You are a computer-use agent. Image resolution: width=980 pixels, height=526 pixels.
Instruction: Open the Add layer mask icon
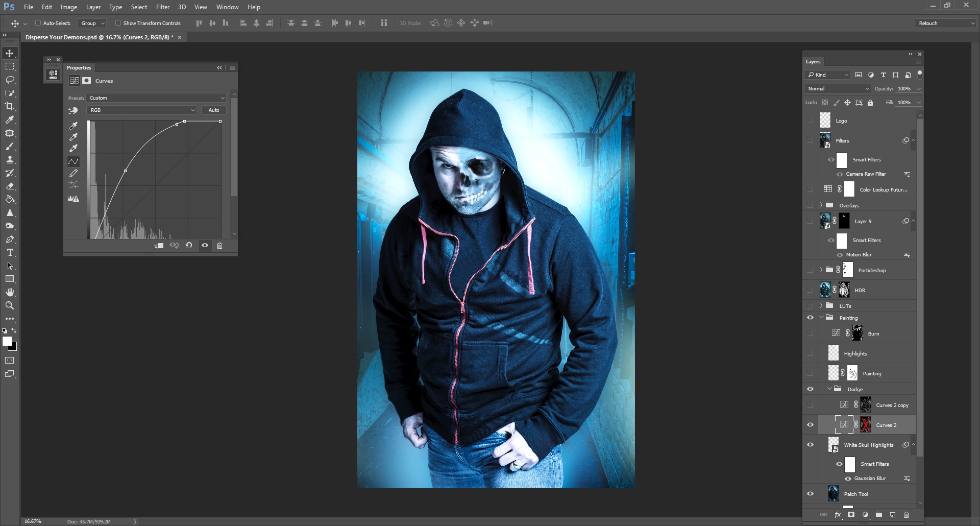851,515
